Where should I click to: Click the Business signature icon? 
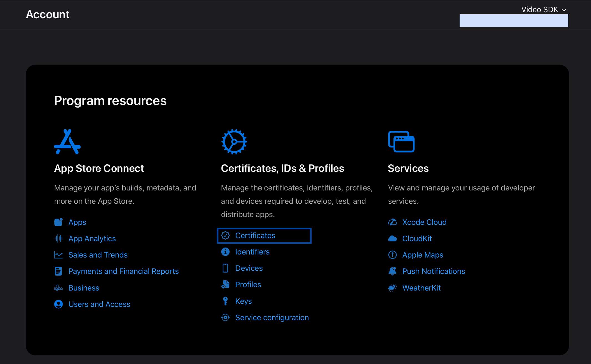click(58, 288)
